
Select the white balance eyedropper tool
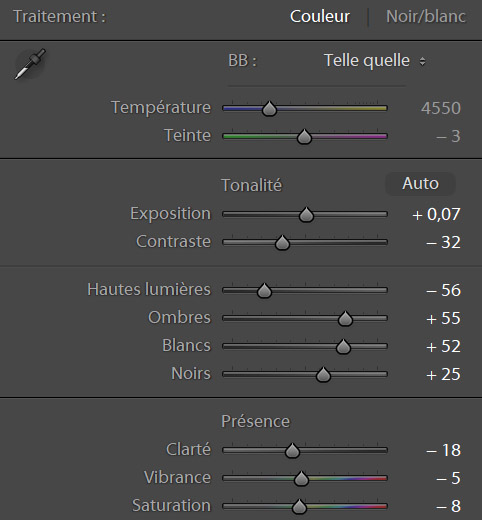[x=30, y=64]
